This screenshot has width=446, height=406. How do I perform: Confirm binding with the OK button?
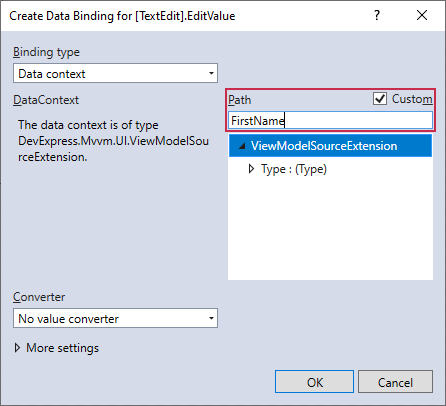point(314,382)
